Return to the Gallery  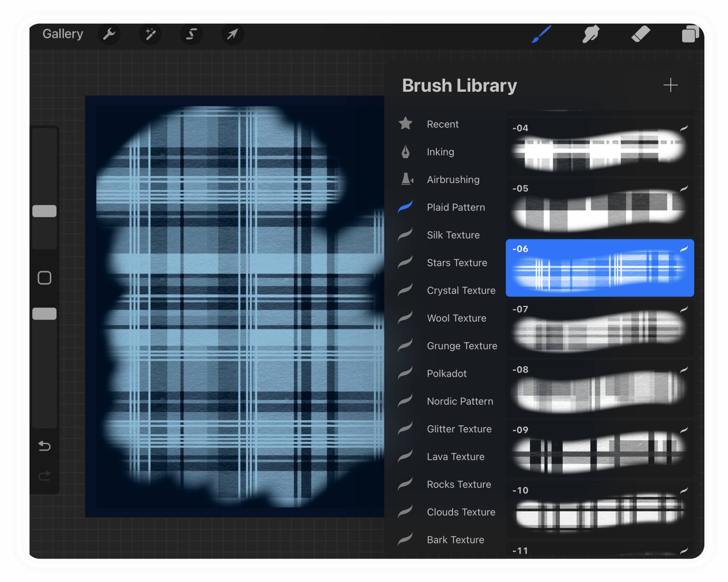point(63,34)
